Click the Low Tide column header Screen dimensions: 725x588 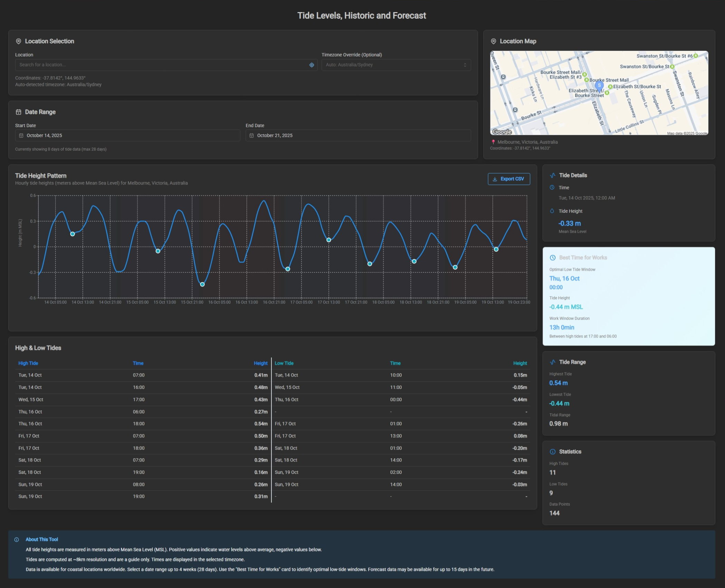tap(284, 363)
